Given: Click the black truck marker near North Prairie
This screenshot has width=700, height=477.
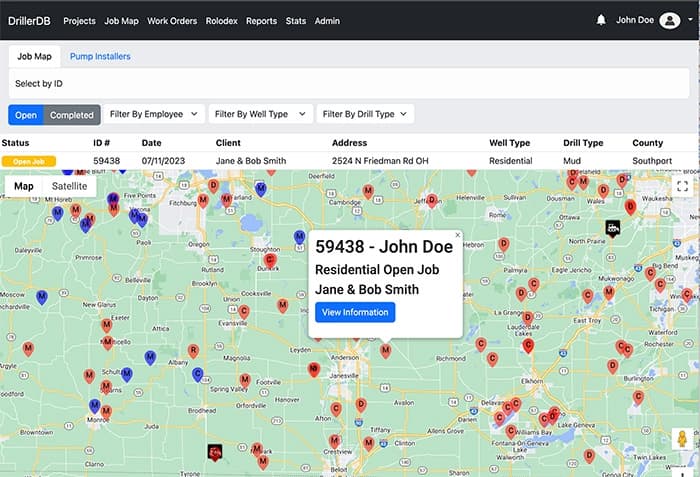Looking at the screenshot, I should pyautogui.click(x=613, y=228).
